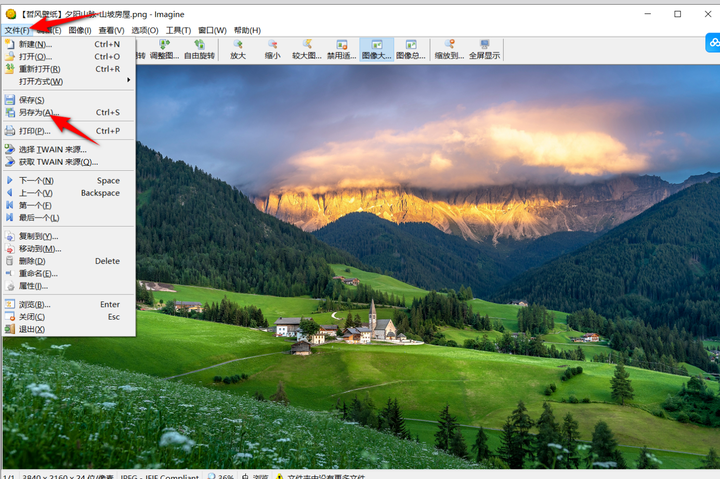Choose 复制到(Y)... copy to entry

[x=69, y=237]
